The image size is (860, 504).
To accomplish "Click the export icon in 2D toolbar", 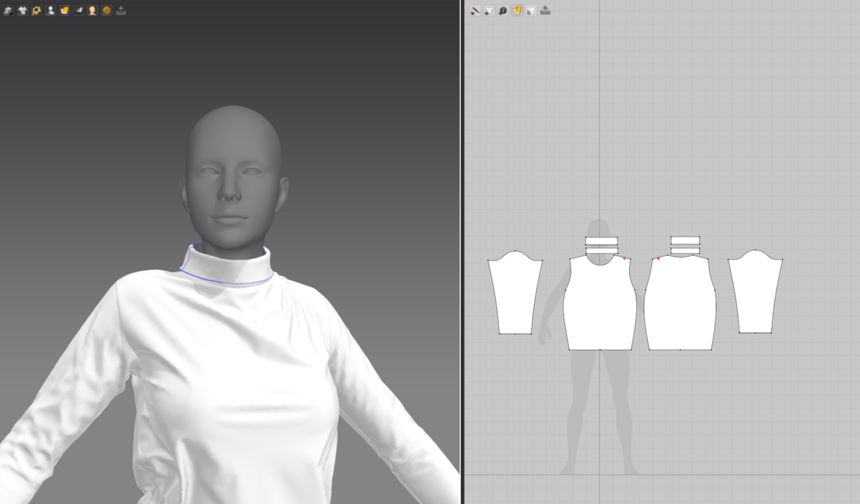I will 545,10.
